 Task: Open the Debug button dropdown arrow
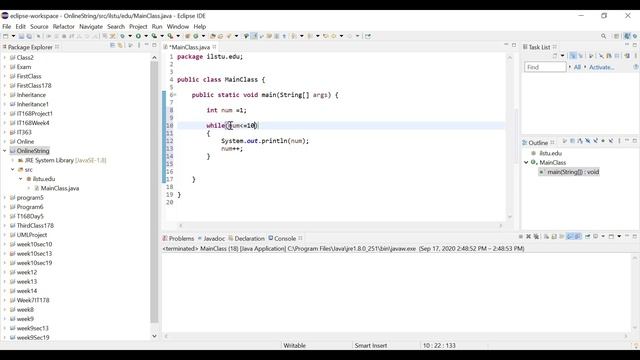130,36
